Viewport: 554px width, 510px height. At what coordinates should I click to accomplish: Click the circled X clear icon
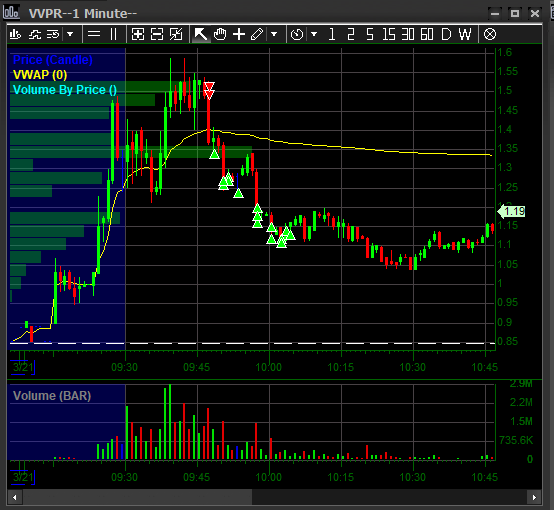[x=489, y=34]
